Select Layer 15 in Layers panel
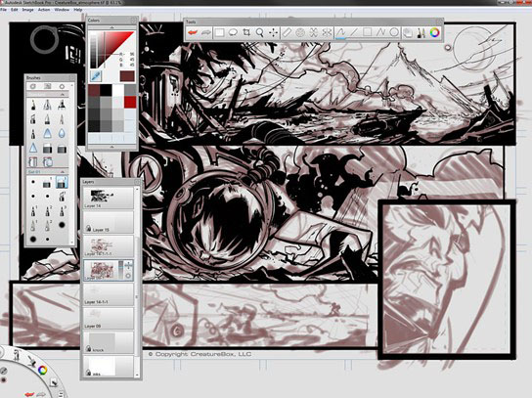Viewport: 532px width, 398px height. coord(109,222)
